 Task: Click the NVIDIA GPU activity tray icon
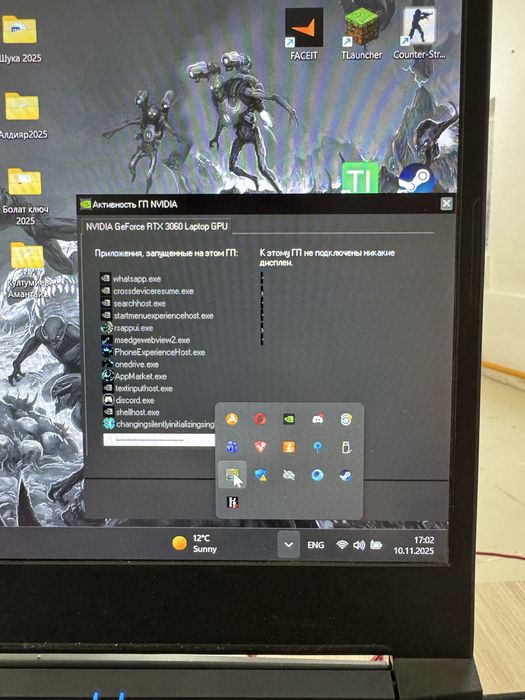pyautogui.click(x=232, y=475)
